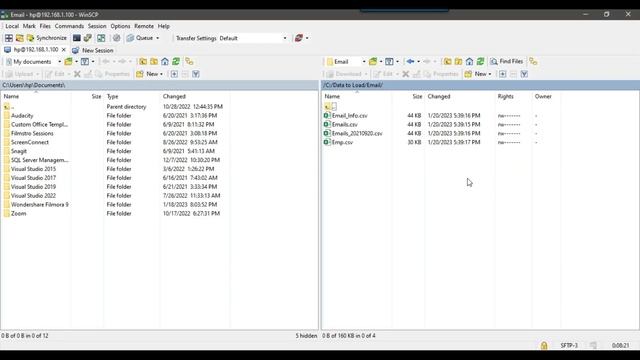Screen dimensions: 640x360
Task: Open the Session menu
Action: click(x=97, y=26)
